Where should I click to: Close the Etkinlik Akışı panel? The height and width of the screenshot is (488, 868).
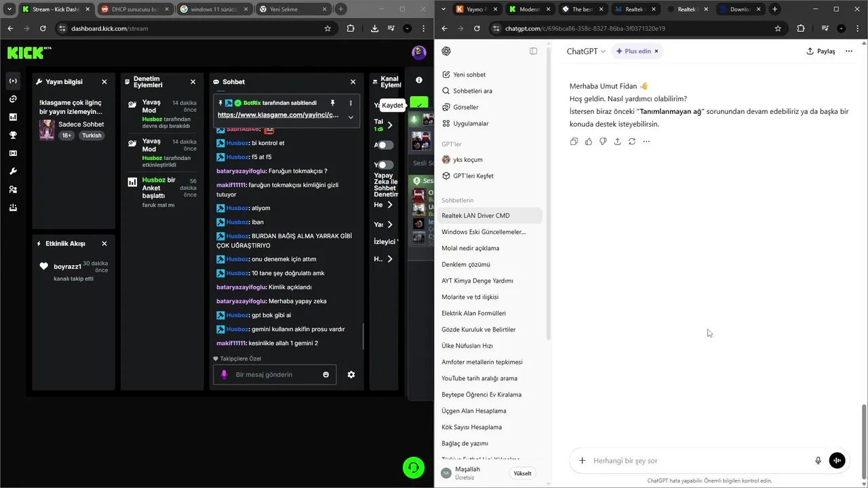(104, 244)
